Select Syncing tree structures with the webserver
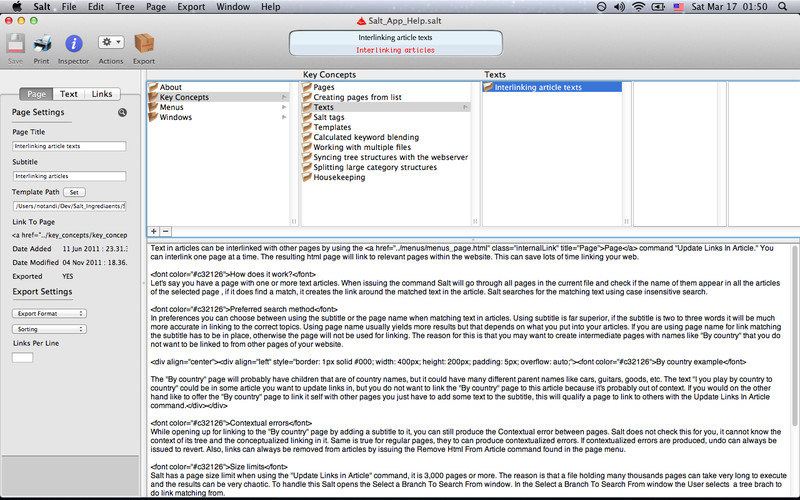This screenshot has height=500, width=800. 390,157
